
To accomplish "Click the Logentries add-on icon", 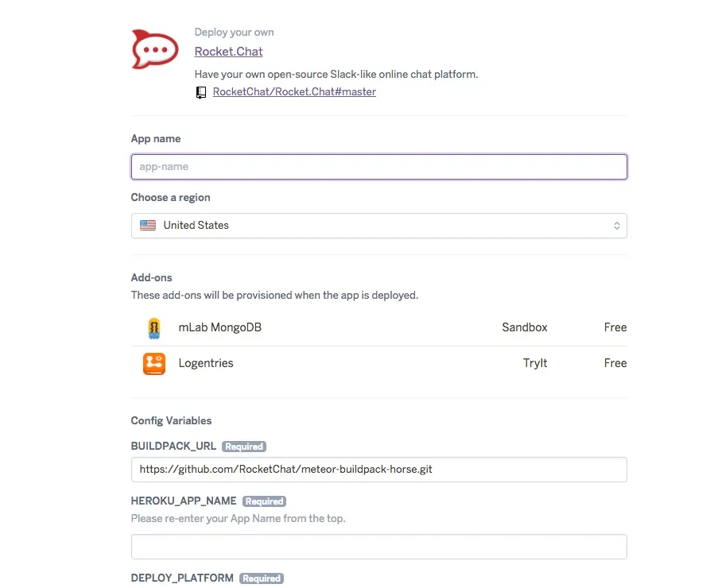I will tap(154, 364).
